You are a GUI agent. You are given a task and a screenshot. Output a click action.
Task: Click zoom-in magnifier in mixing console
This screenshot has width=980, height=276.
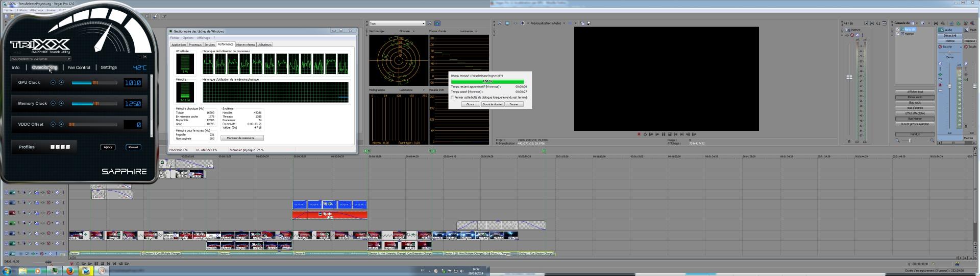932,141
